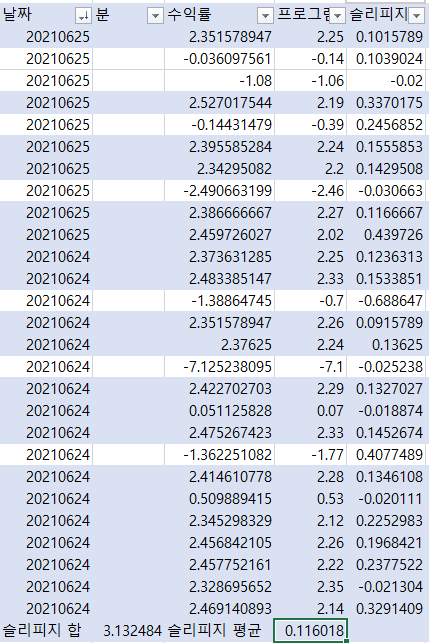
Task: Select the cell containing 2.475267423
Action: point(219,433)
